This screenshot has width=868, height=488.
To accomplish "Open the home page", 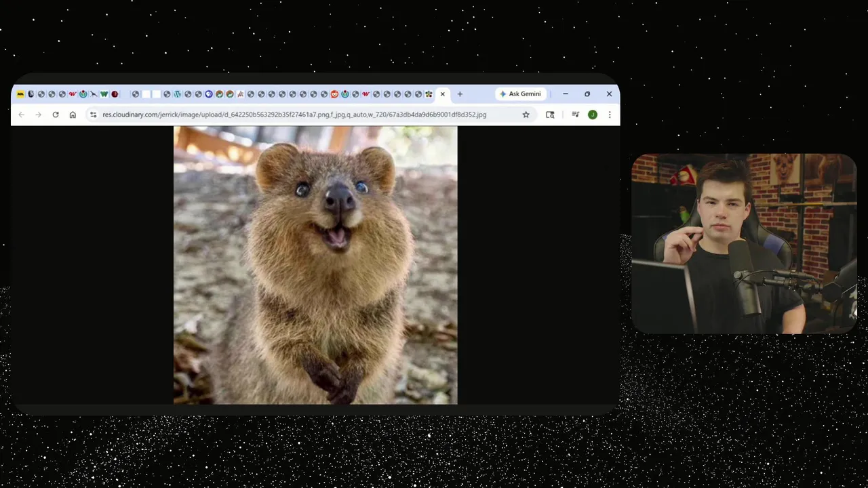I will [73, 115].
